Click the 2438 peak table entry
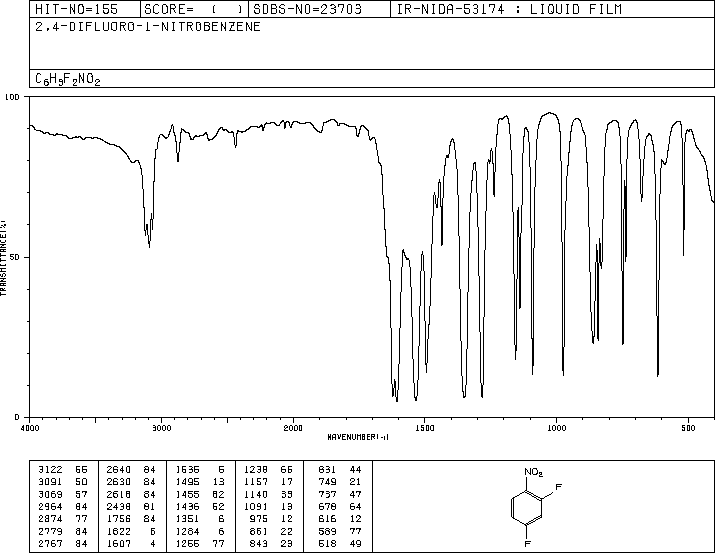 [131, 506]
